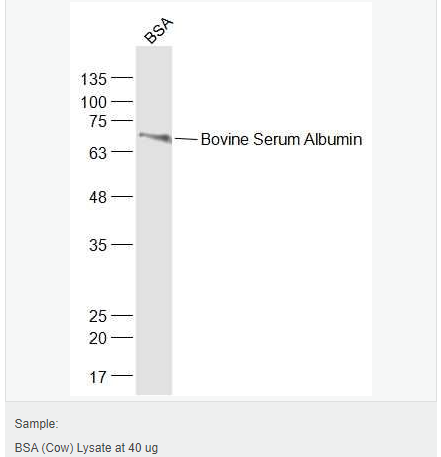Click the Sample: heading text
This screenshot has height=457, width=441.
pyautogui.click(x=36, y=424)
